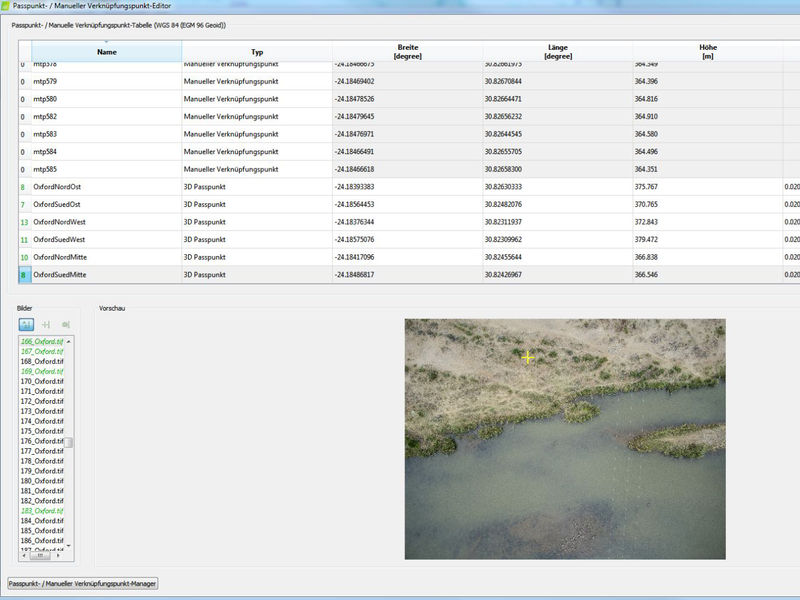Select the mtp580 row name cell

(x=107, y=99)
